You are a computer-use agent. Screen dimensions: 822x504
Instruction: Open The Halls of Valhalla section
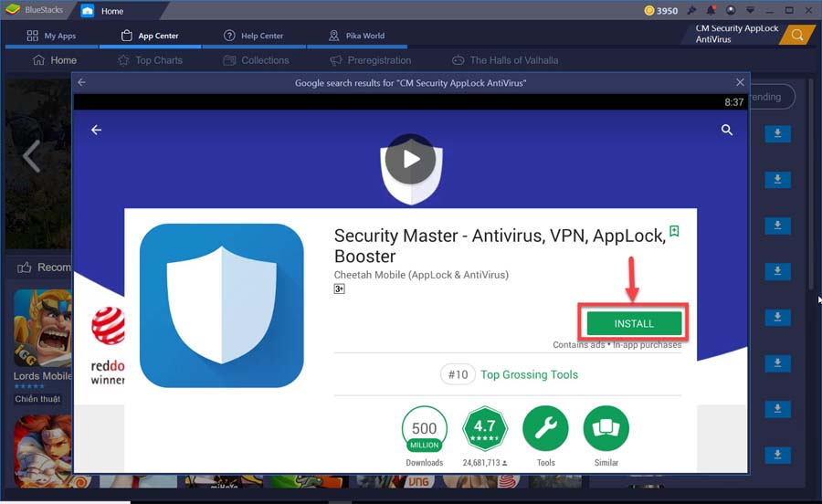coord(505,60)
